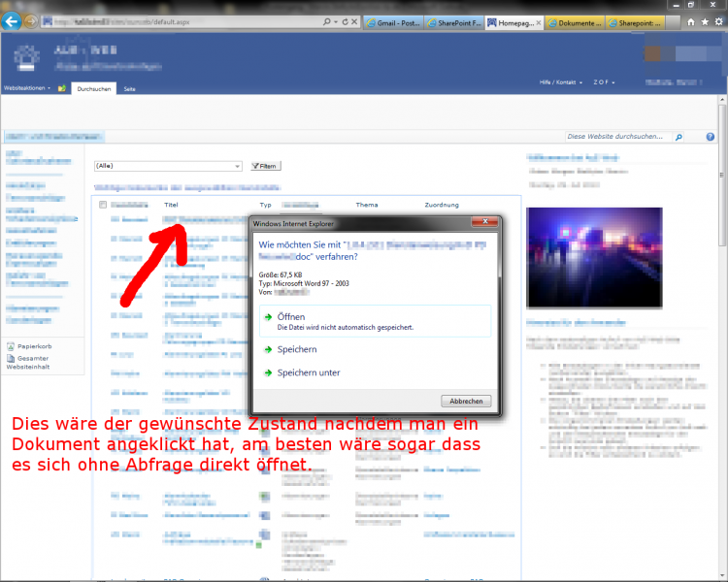Click the navigate-up folder icon
This screenshot has height=582, width=728.
click(x=62, y=88)
